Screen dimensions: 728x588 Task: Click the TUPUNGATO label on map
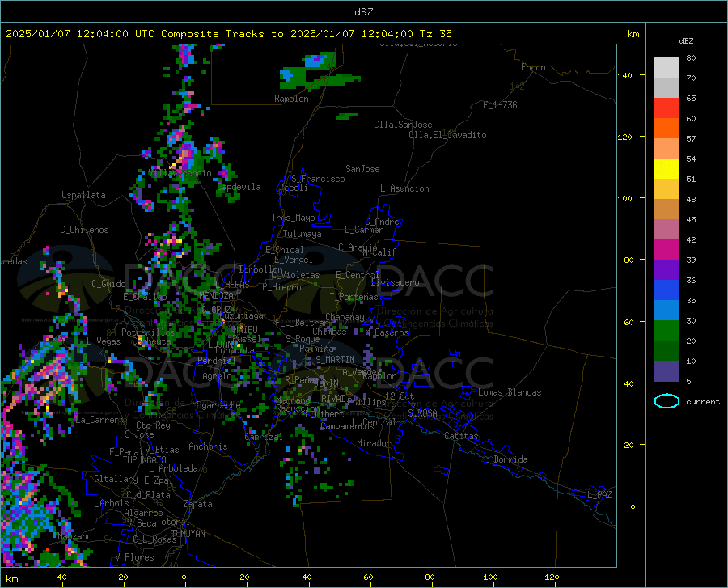pos(145,460)
